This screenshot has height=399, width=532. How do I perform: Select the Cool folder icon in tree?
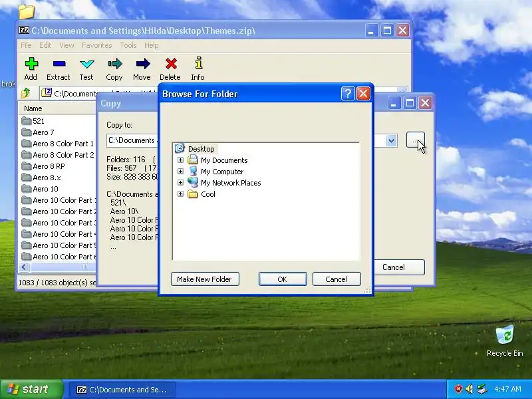tap(193, 194)
